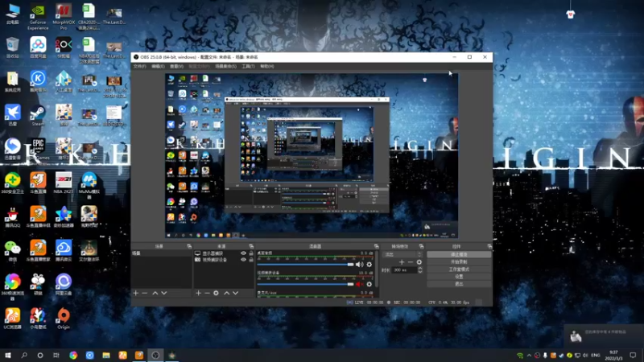Image resolution: width=644 pixels, height=362 pixels.
Task: Click the transition duration field showing 300 ms
Action: pos(405,270)
